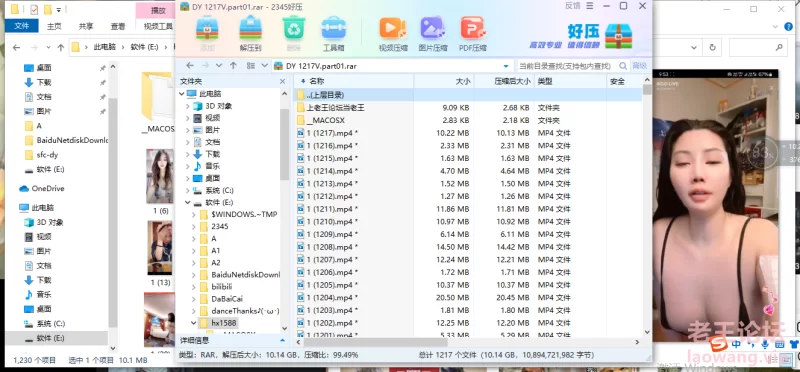Switch to the 查看 ribbon tab in Explorer
This screenshot has width=800, height=372.
(118, 26)
